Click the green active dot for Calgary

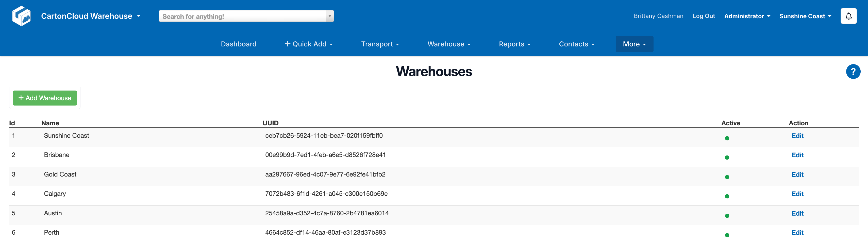[x=727, y=196]
